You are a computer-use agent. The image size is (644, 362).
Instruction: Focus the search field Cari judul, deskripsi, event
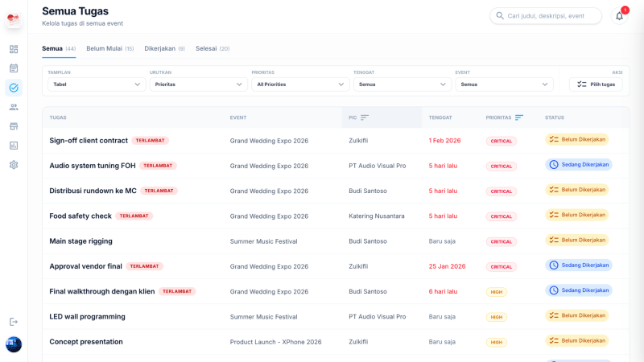click(x=546, y=16)
